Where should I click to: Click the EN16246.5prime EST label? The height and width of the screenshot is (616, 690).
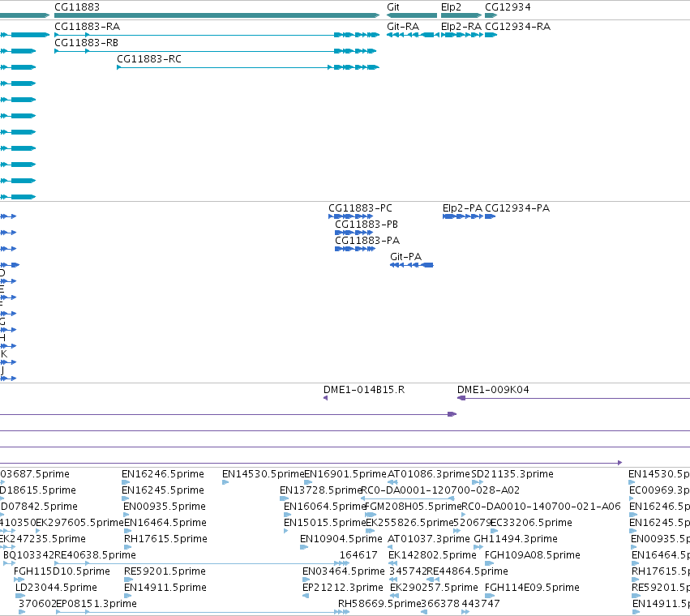pyautogui.click(x=163, y=474)
